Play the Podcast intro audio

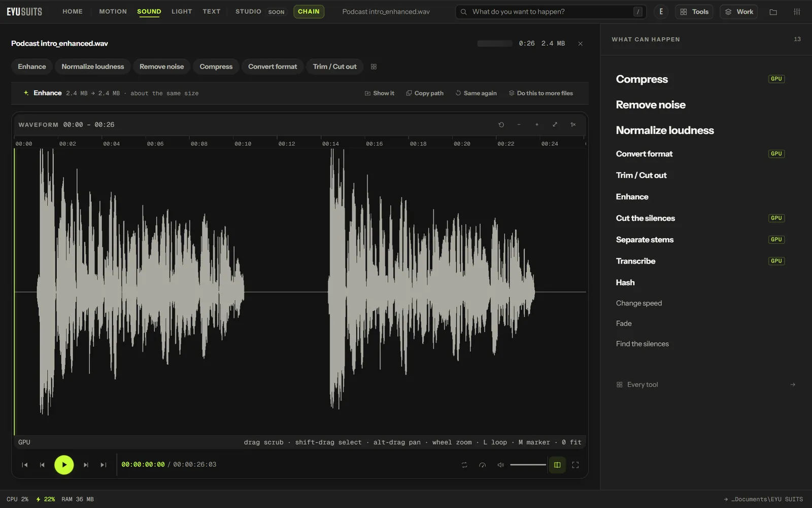pos(64,465)
